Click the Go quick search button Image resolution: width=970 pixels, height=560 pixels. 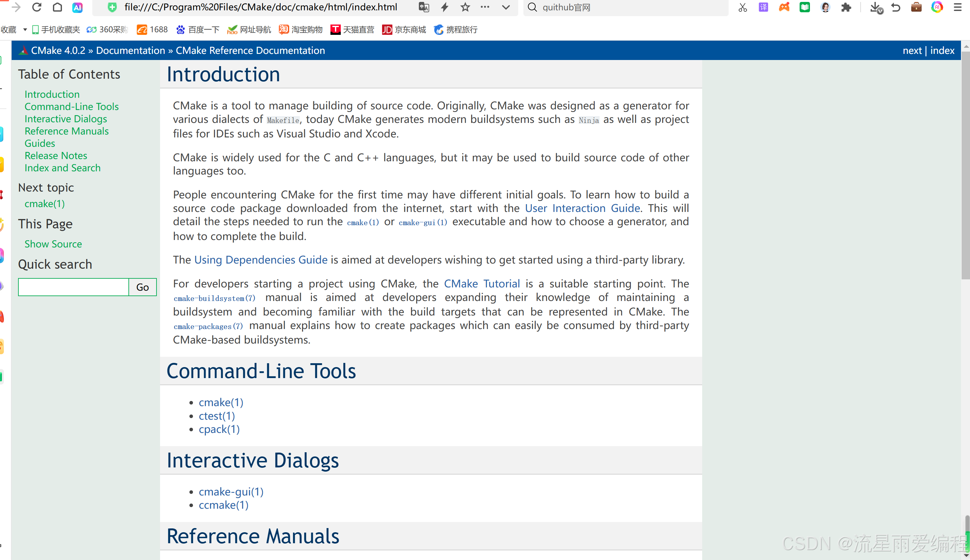pos(142,287)
